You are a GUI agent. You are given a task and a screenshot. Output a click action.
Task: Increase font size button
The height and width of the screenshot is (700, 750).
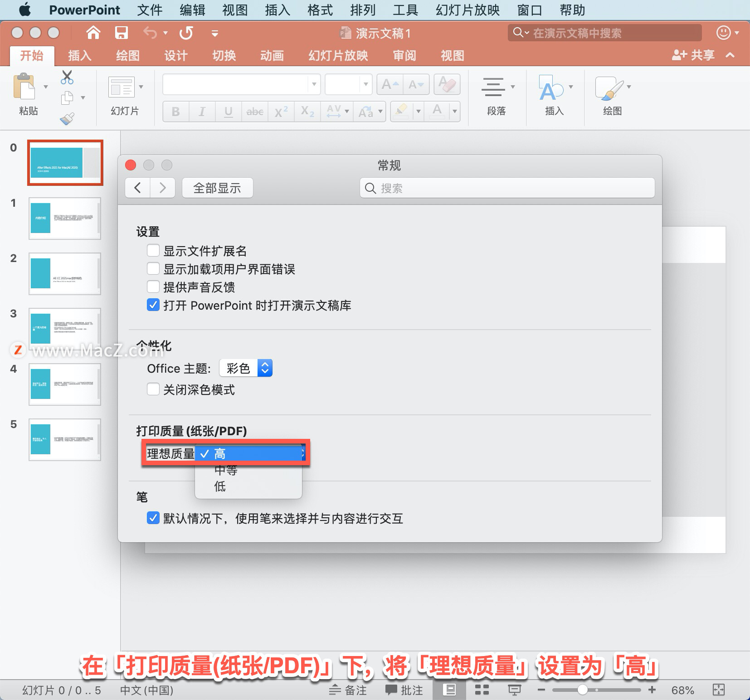[x=390, y=84]
